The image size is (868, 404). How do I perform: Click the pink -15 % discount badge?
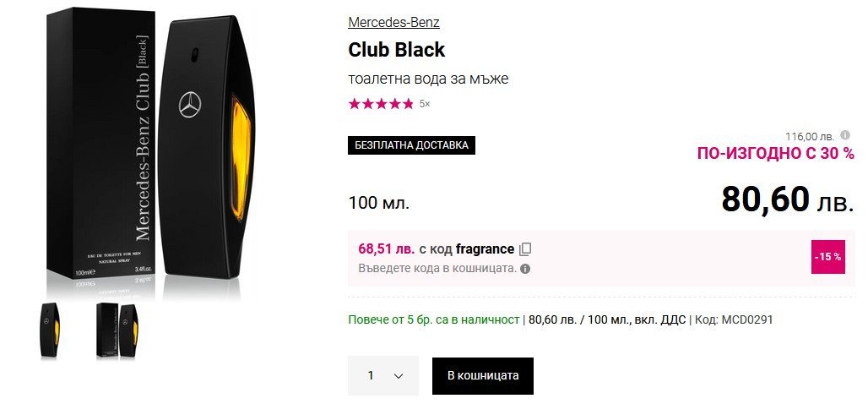827,256
